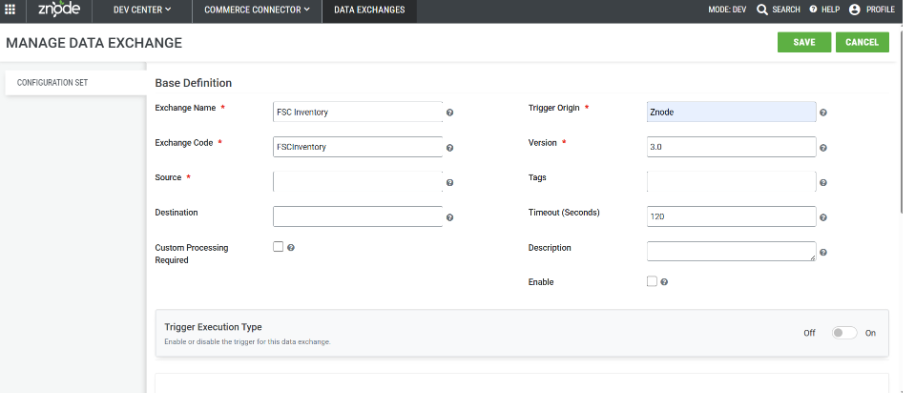
Task: Tick the Enable checkbox
Action: click(652, 281)
